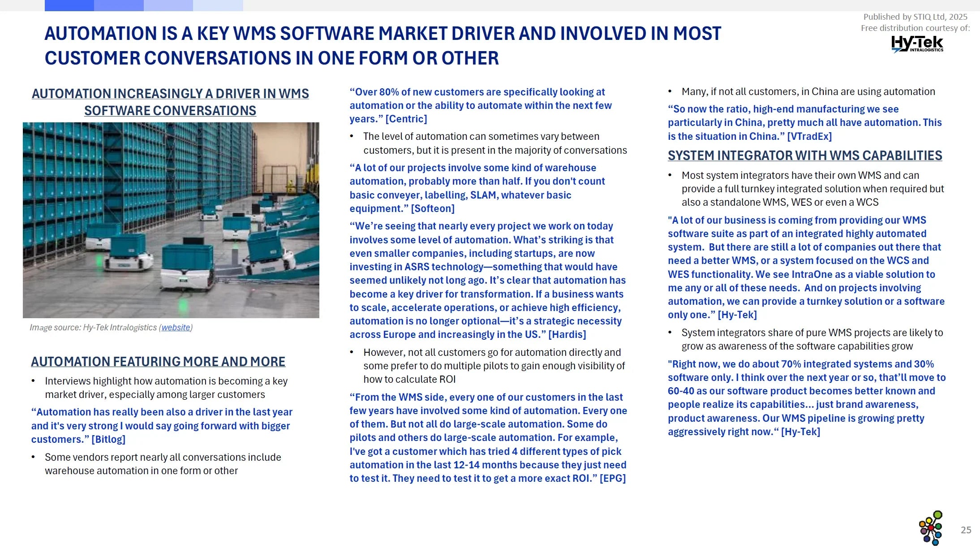Click the darkest blue block at top
The width and height of the screenshot is (980, 549).
[69, 5]
